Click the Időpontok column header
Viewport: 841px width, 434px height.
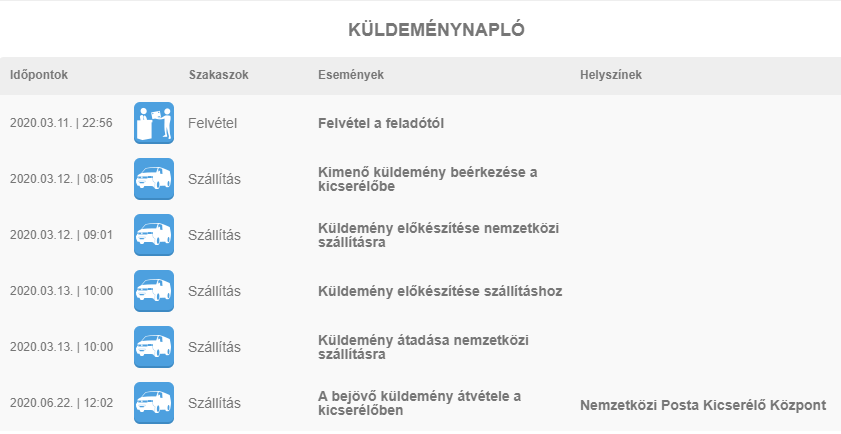[39, 75]
